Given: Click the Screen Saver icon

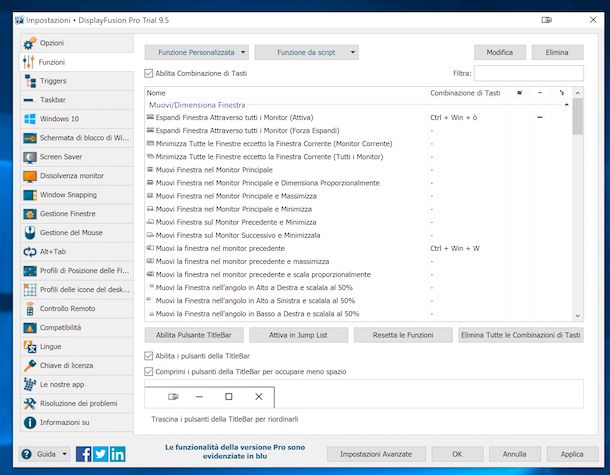Looking at the screenshot, I should [x=30, y=157].
